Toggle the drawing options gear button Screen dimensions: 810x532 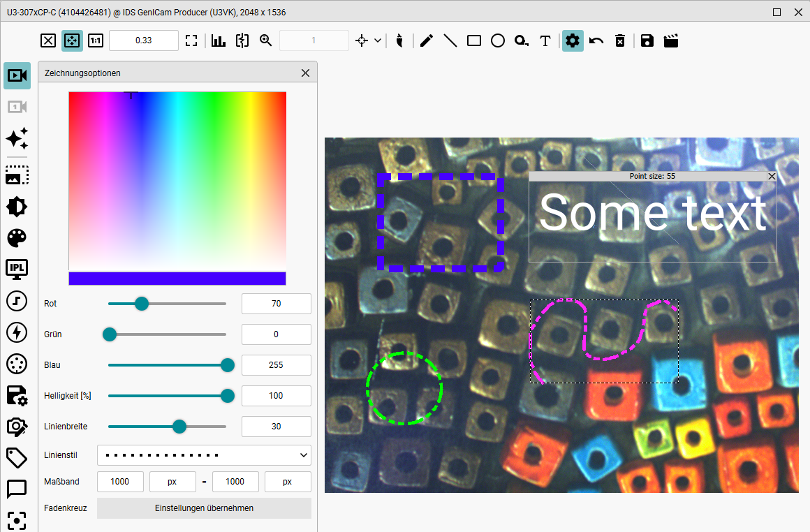pyautogui.click(x=573, y=40)
